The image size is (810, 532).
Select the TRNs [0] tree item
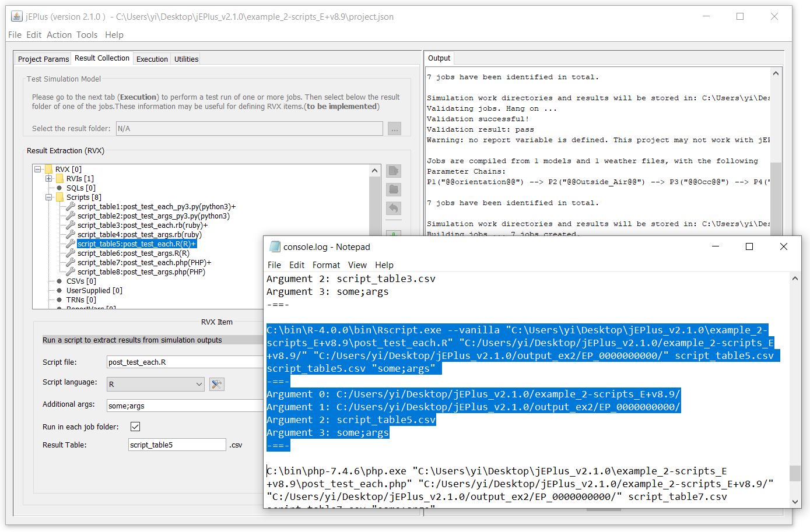coord(81,300)
